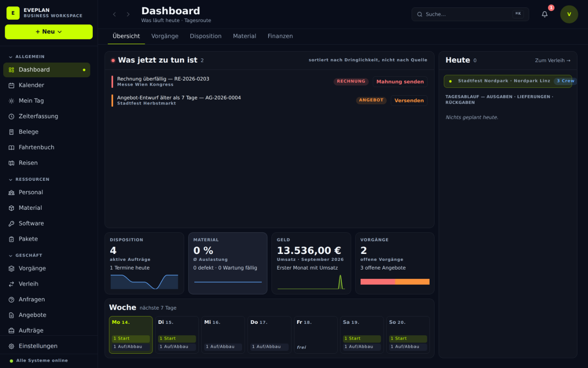Image resolution: width=588 pixels, height=368 pixels.
Task: Open the Finanzen tab
Action: pos(280,36)
